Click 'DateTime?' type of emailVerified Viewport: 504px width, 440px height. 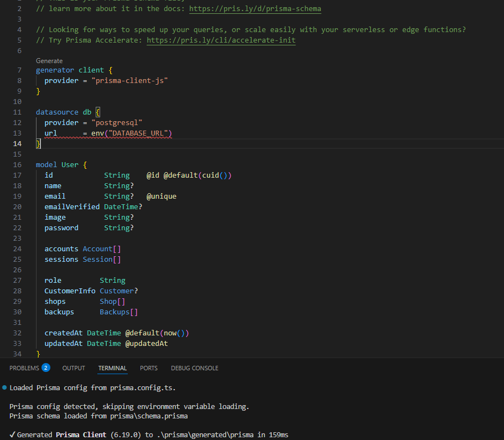(x=123, y=207)
